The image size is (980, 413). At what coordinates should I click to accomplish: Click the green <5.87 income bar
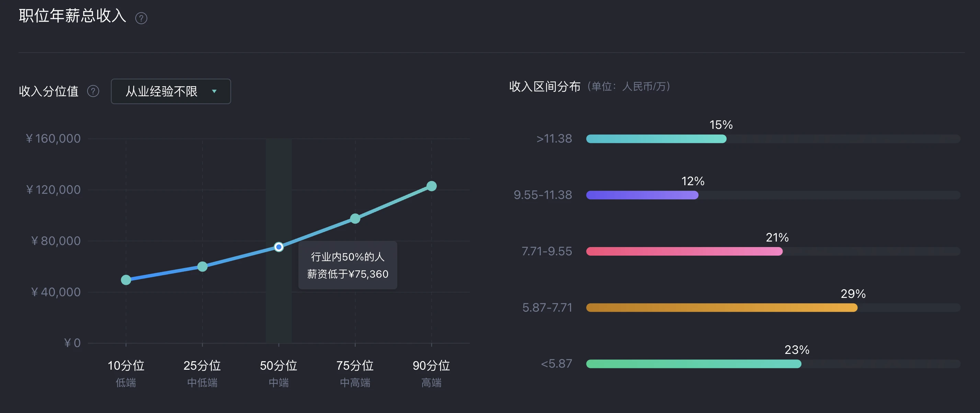coord(694,364)
